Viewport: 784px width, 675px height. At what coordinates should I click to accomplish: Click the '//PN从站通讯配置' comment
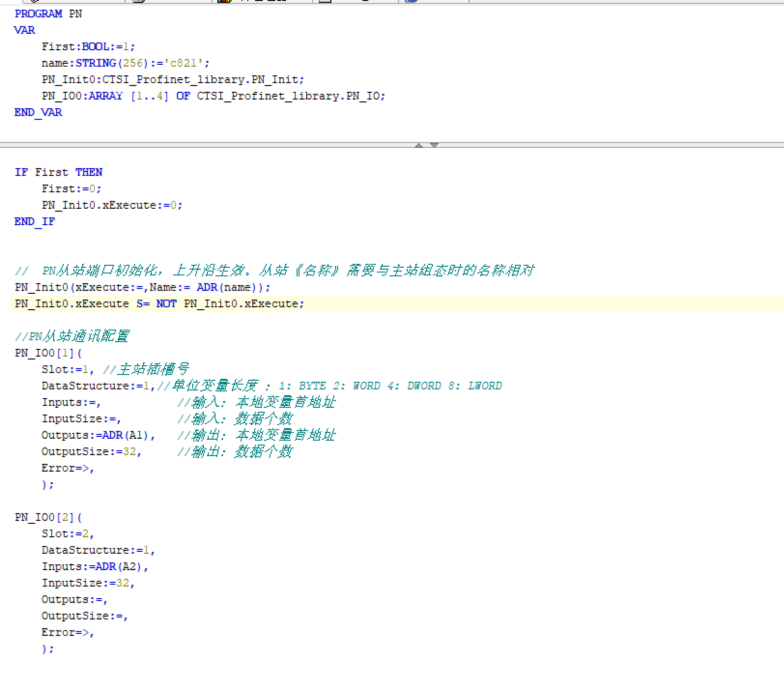(72, 336)
